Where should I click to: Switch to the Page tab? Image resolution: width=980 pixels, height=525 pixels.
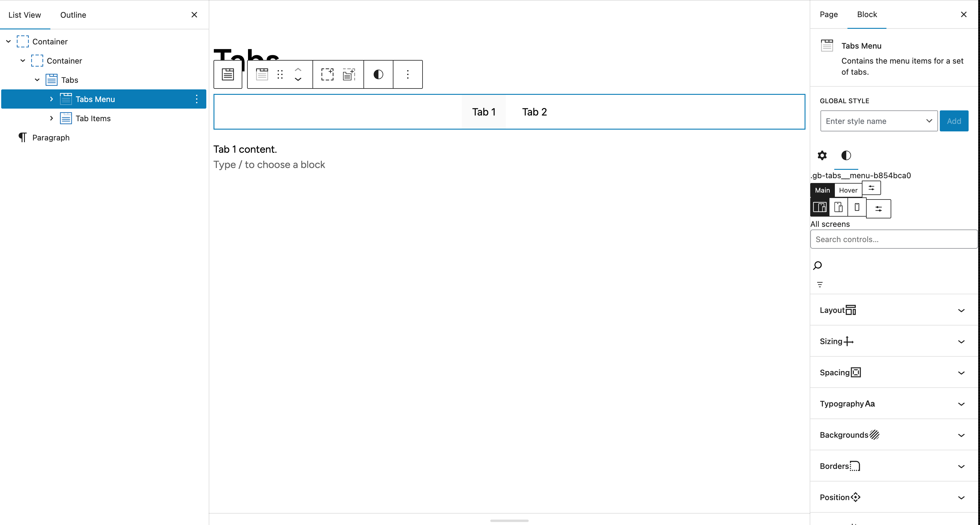(x=829, y=14)
